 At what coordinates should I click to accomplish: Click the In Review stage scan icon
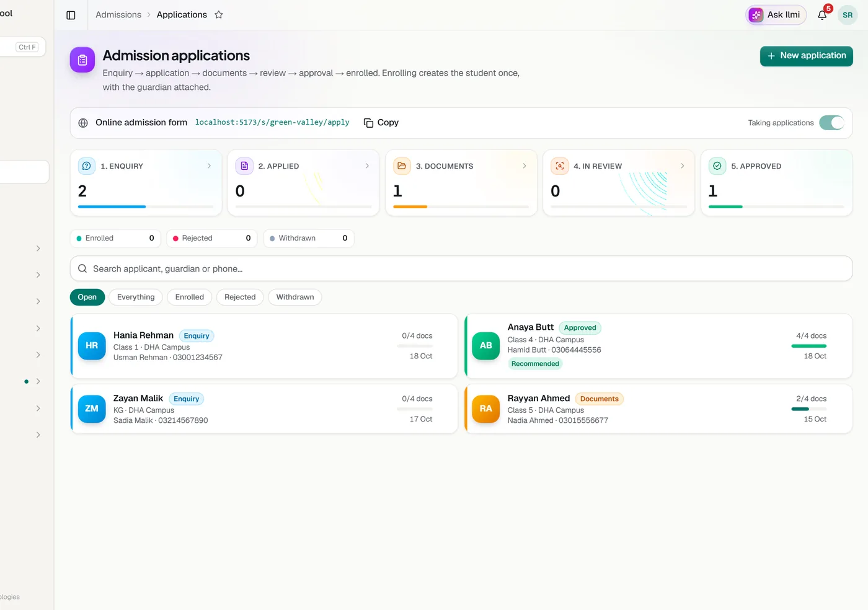[560, 166]
